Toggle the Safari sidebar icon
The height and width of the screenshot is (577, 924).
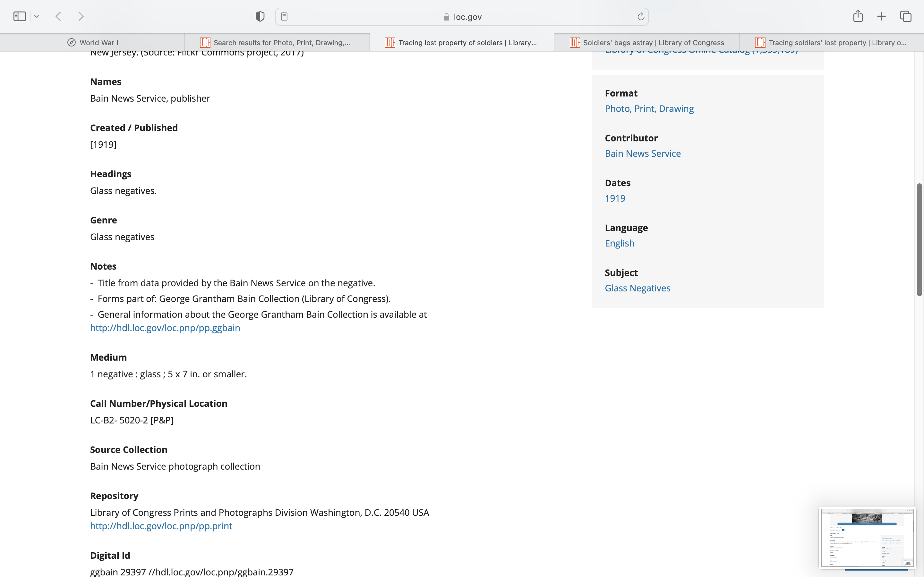click(x=20, y=16)
